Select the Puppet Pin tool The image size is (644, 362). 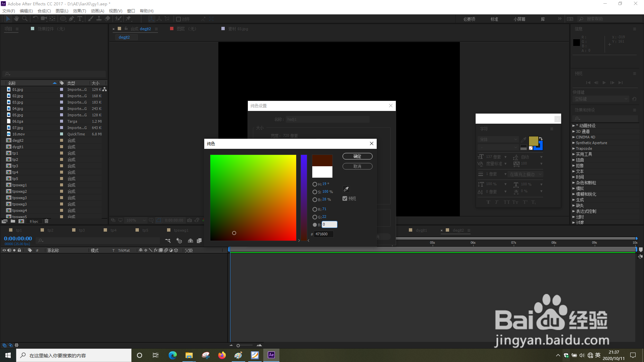[128, 19]
